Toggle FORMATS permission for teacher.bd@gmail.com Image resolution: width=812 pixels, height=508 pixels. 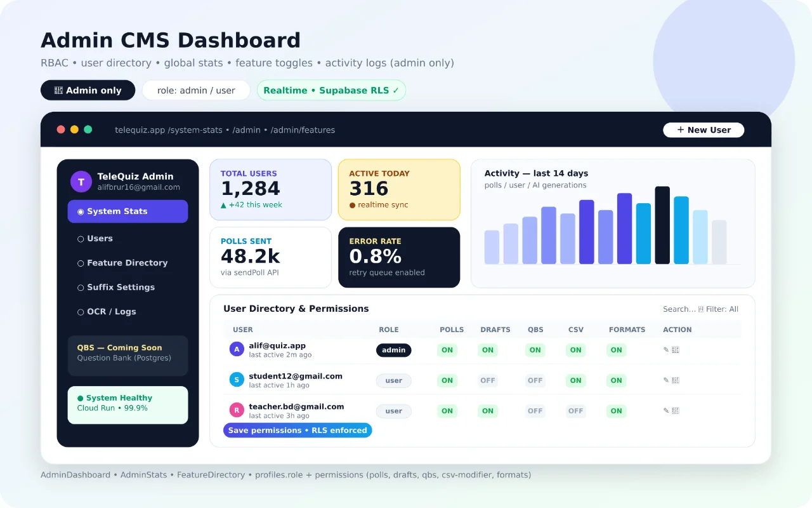tap(617, 411)
